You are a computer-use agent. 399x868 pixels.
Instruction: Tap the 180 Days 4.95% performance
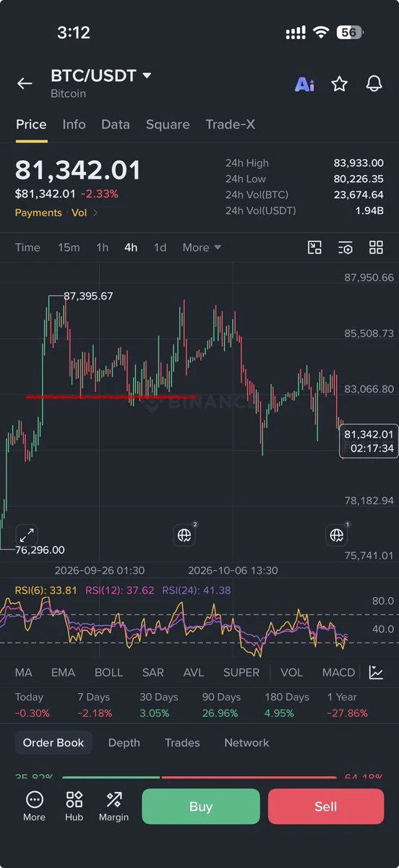(x=286, y=705)
